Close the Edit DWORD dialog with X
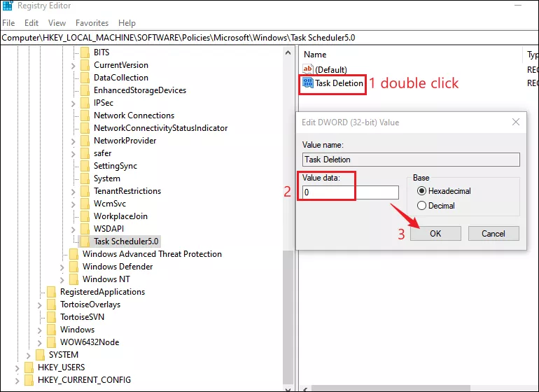The width and height of the screenshot is (539, 392). [x=516, y=122]
